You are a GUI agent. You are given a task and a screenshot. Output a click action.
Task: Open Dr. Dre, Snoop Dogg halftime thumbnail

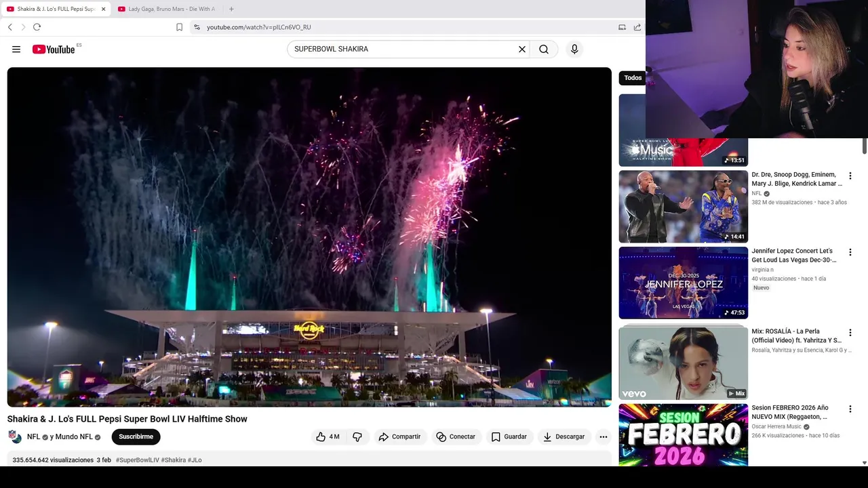point(683,207)
